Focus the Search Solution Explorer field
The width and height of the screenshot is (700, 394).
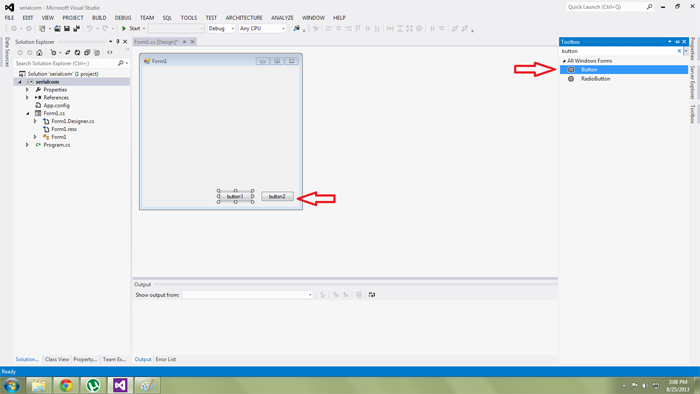(x=65, y=63)
